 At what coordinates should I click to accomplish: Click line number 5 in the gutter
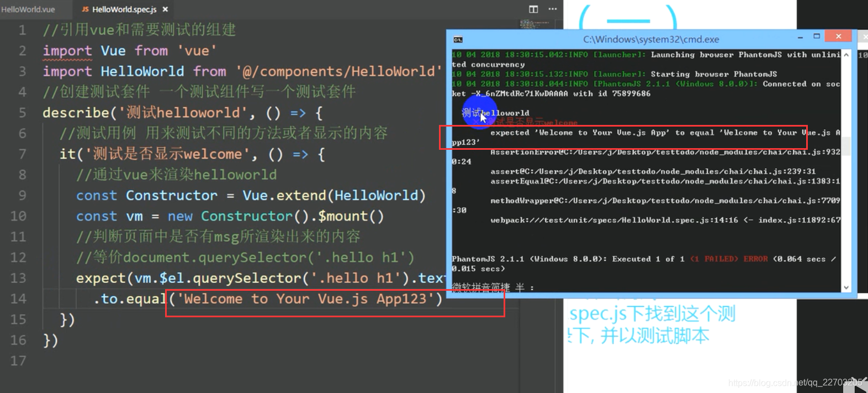coord(22,113)
